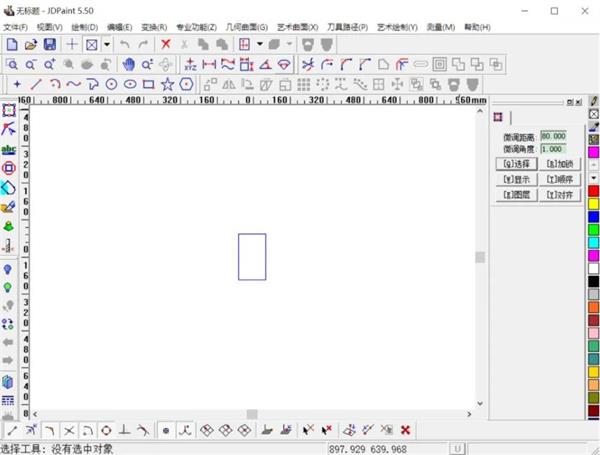Open dropdown arrow next to red grid icon
The height and width of the screenshot is (455, 600).
pyautogui.click(x=260, y=44)
